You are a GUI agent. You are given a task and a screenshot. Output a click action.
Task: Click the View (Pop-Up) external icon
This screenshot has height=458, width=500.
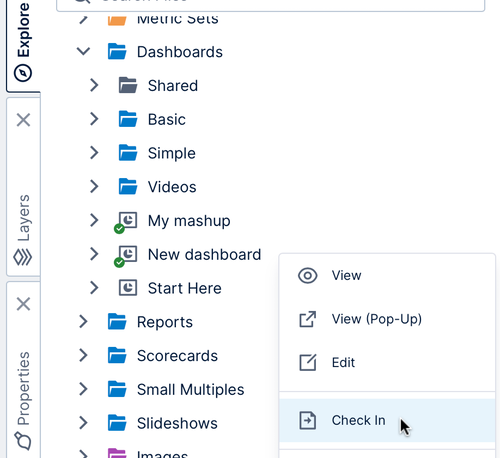click(x=307, y=319)
